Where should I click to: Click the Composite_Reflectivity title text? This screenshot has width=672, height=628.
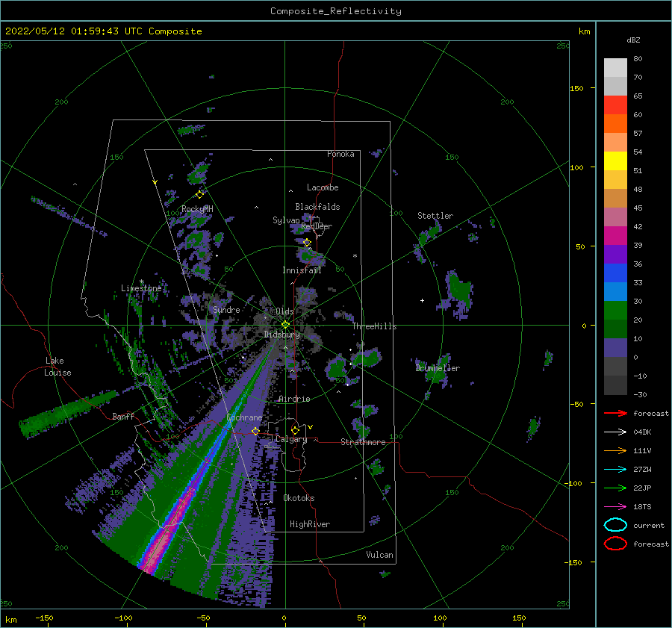pyautogui.click(x=336, y=11)
